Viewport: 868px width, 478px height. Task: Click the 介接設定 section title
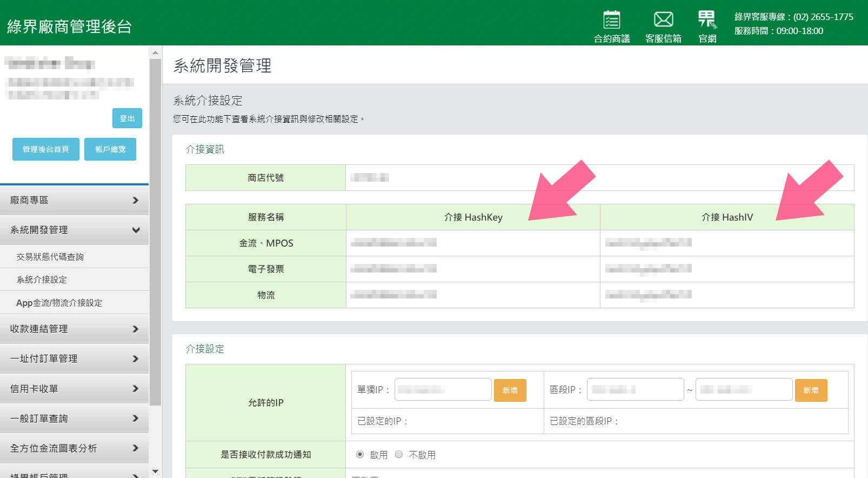coord(205,349)
